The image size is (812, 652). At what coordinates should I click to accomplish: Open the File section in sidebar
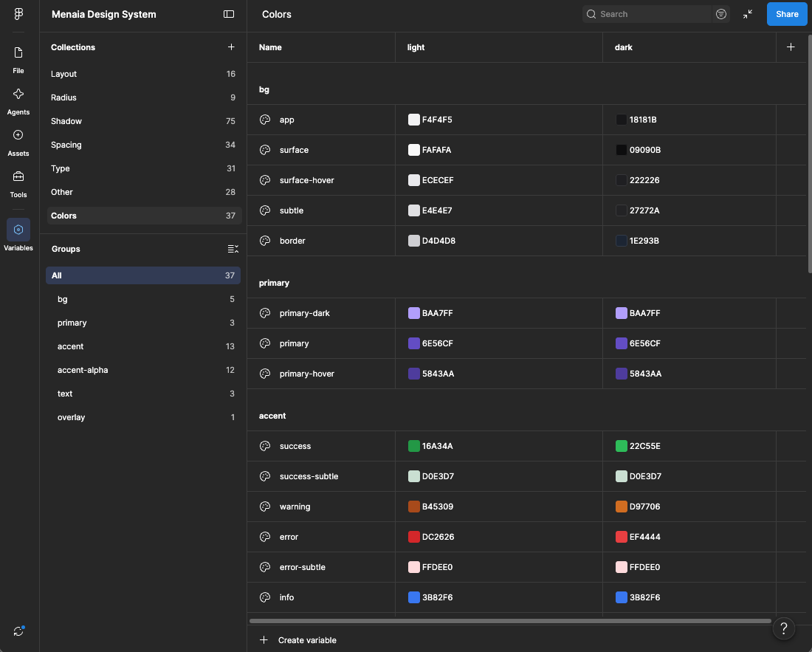[18, 60]
